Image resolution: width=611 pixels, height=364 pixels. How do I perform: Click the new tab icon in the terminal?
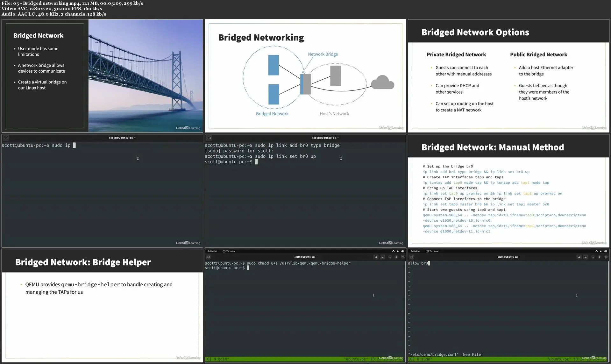(209, 257)
